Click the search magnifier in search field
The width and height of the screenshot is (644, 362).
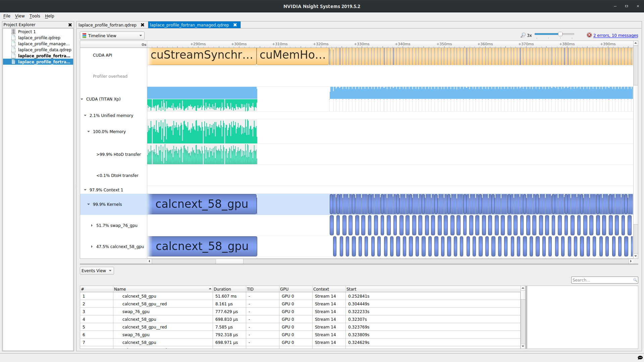[635, 280]
